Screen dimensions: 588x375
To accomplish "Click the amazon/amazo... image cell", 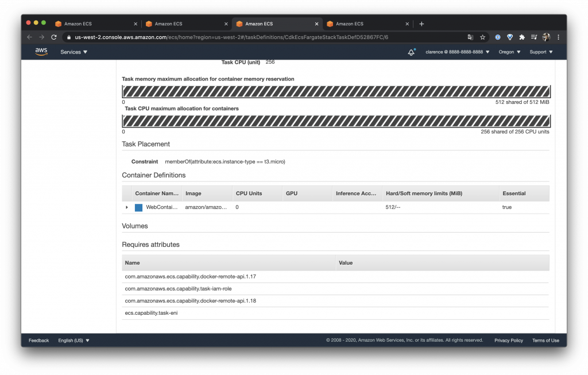I will point(206,207).
